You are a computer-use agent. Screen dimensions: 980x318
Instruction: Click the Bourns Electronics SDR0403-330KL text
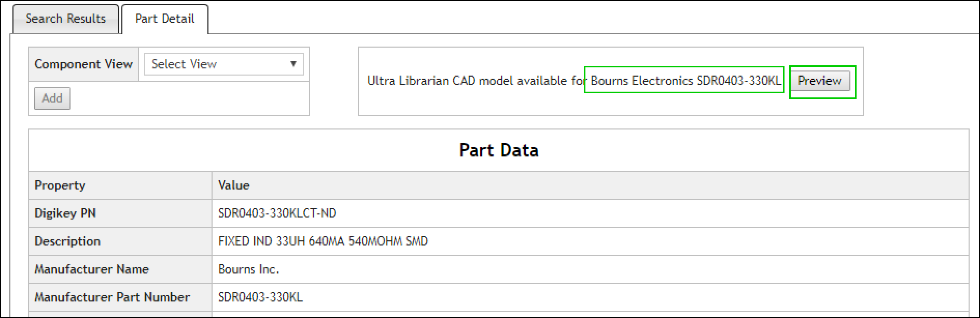tap(685, 81)
